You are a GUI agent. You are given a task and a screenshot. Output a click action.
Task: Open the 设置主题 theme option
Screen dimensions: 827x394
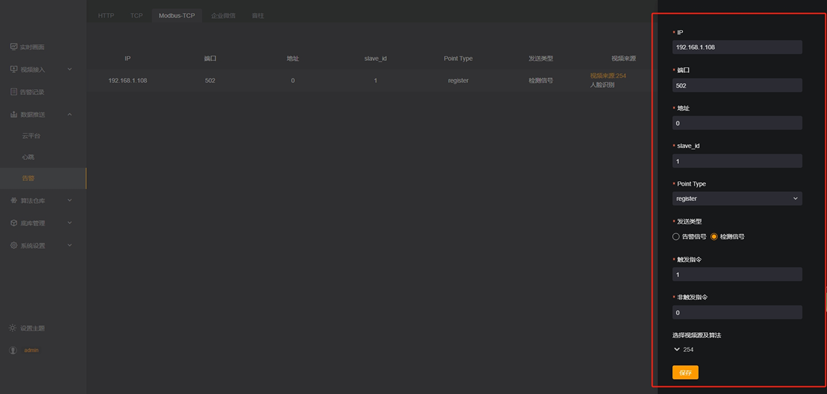[x=33, y=328]
